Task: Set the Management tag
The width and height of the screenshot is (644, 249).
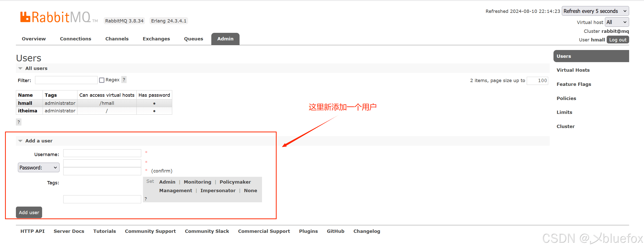Action: pos(176,191)
